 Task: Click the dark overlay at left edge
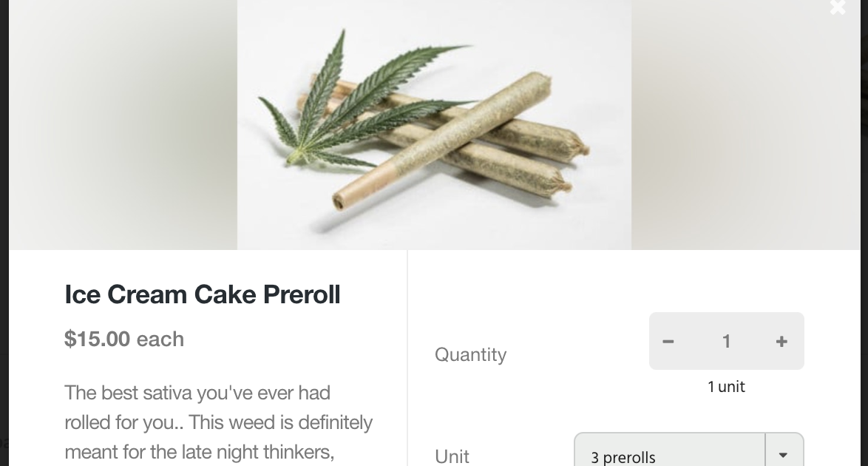tap(4, 222)
